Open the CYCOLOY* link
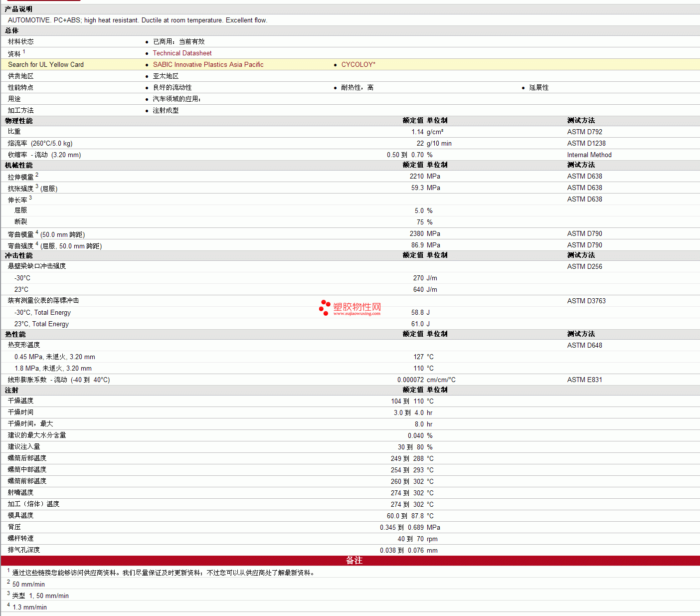 [358, 64]
